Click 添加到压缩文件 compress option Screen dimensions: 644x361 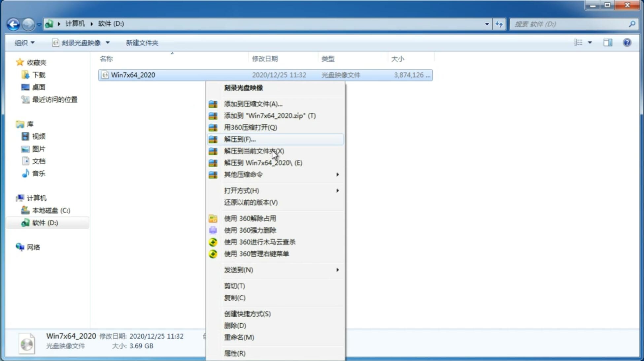[253, 104]
